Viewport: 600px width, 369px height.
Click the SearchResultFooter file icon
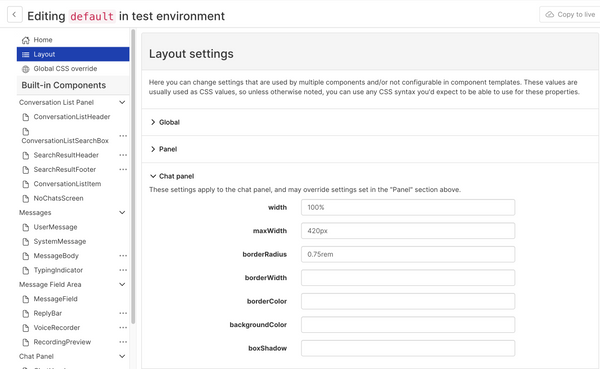click(26, 170)
